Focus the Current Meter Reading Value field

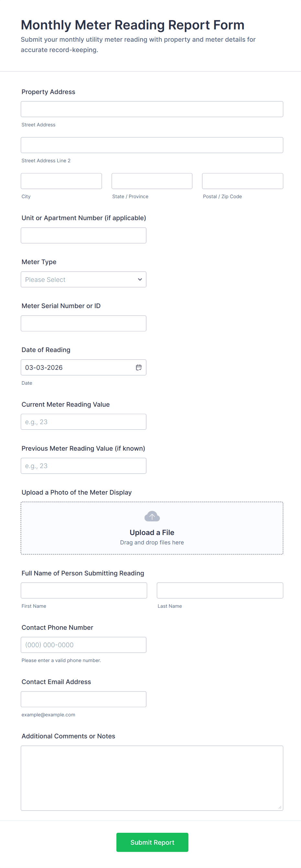(x=84, y=422)
